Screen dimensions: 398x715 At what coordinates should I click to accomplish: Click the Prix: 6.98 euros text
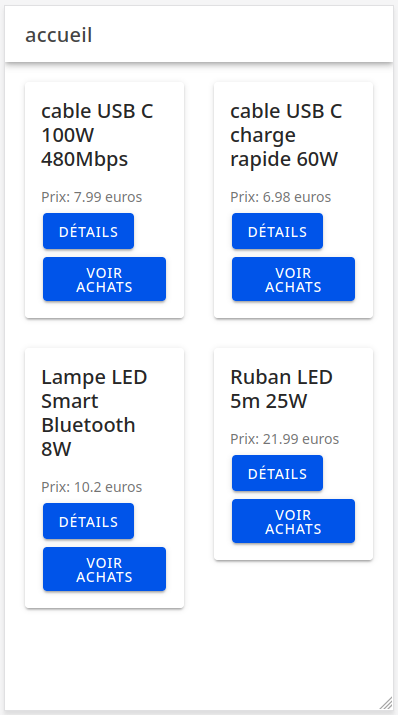coord(280,197)
